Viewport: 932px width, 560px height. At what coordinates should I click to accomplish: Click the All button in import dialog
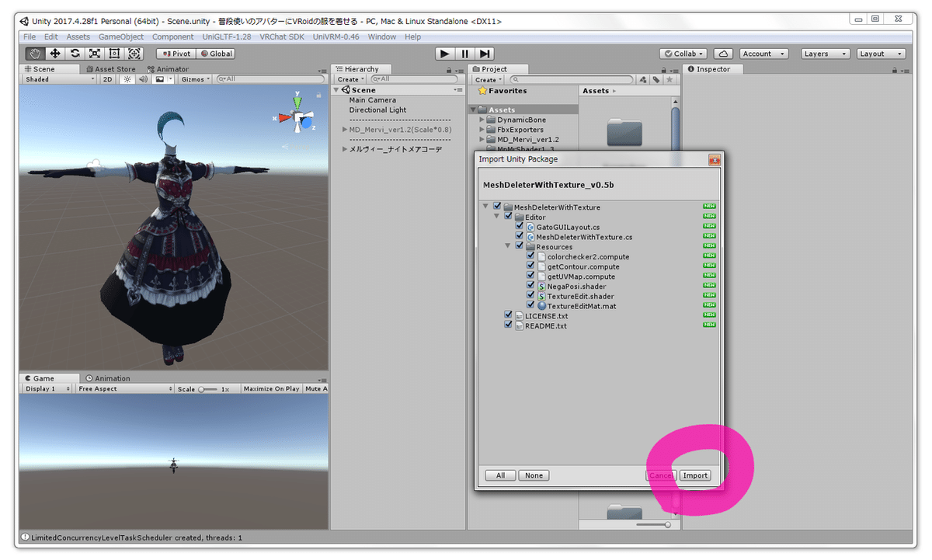(500, 475)
